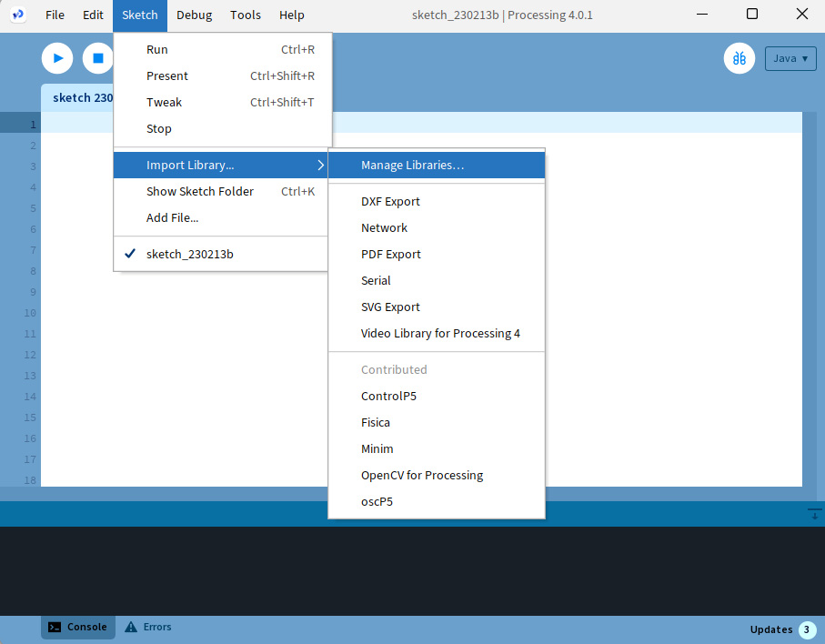Click the Processing logo icon in title bar
The height and width of the screenshot is (644, 825).
pyautogui.click(x=18, y=15)
